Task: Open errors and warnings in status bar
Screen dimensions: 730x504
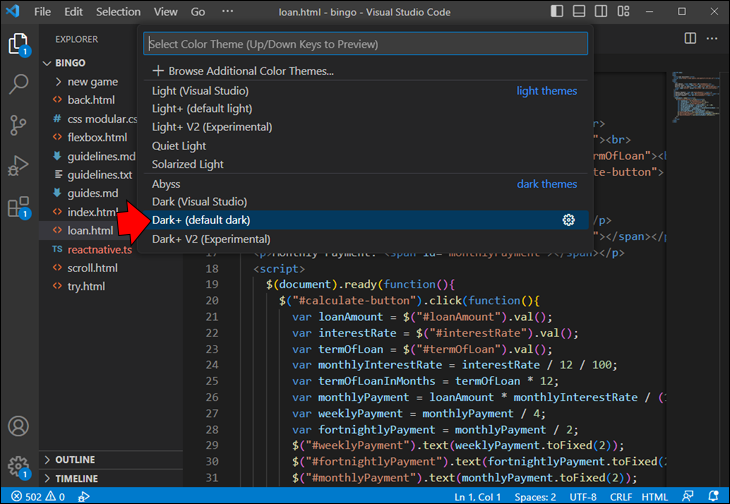Action: [37, 497]
